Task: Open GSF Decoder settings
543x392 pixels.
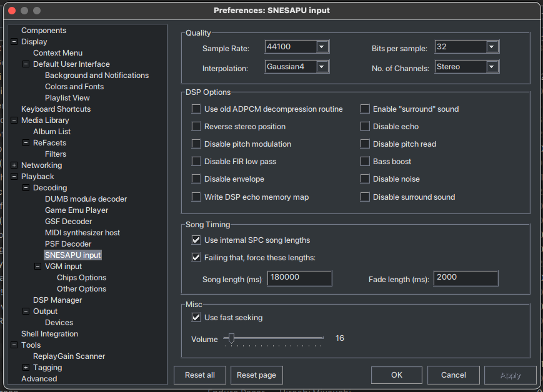Action: click(69, 222)
